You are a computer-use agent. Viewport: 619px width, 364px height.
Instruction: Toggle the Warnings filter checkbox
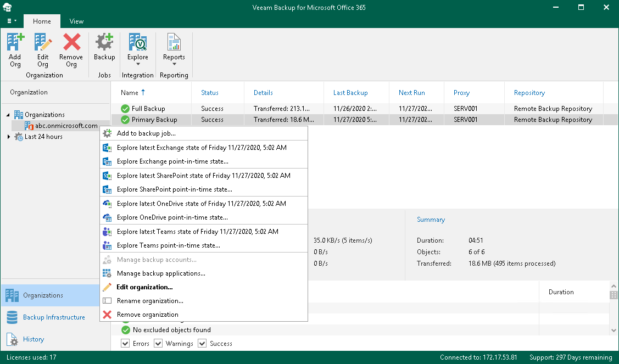pos(158,344)
